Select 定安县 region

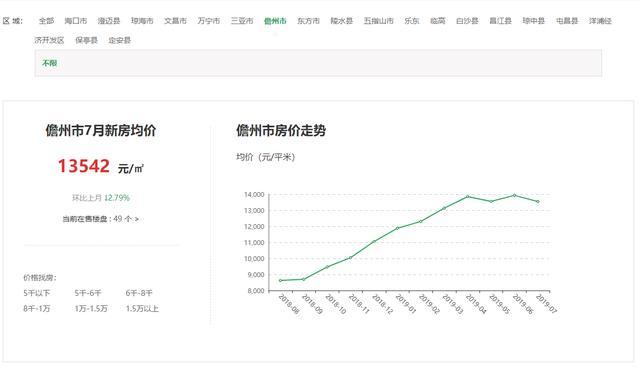[120, 40]
